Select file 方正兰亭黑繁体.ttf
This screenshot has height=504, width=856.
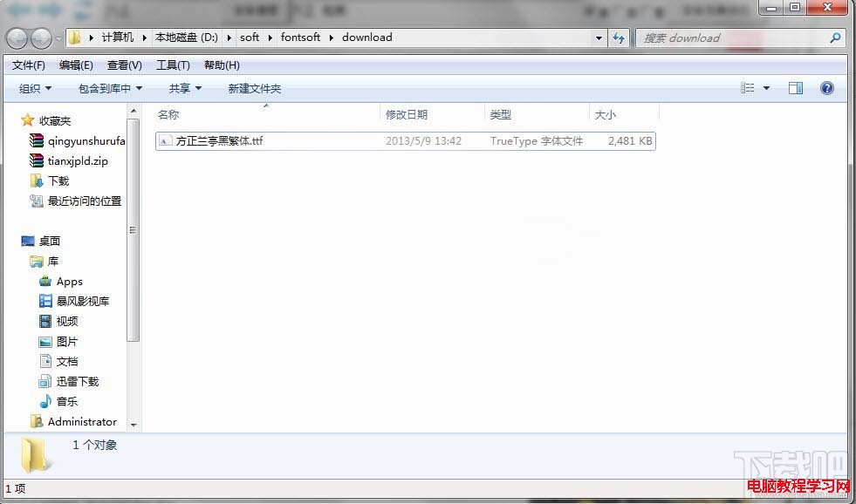tap(406, 140)
